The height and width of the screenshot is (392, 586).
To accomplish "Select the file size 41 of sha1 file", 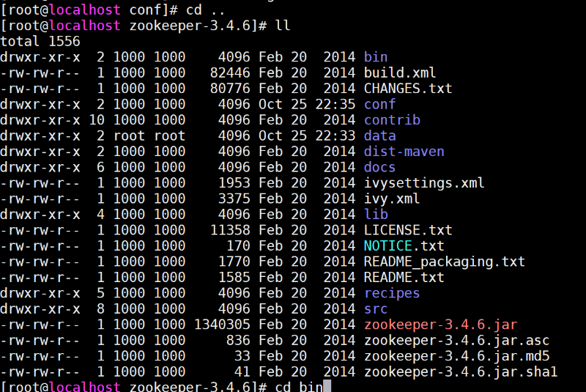I will point(242,371).
